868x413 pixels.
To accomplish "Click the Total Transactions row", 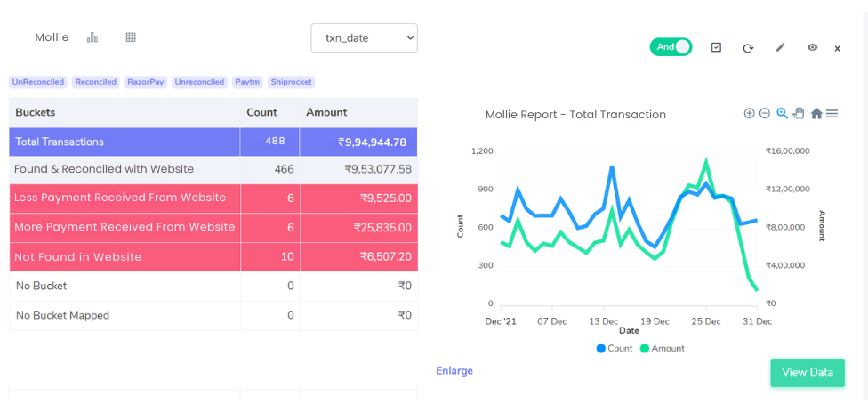I will tap(213, 142).
